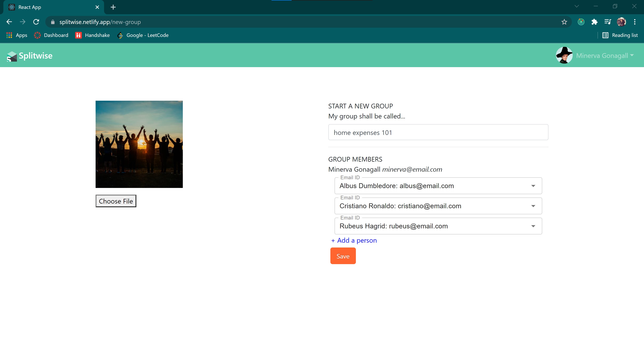The image size is (644, 345).
Task: Click the Splitwise logo icon
Action: [12, 56]
